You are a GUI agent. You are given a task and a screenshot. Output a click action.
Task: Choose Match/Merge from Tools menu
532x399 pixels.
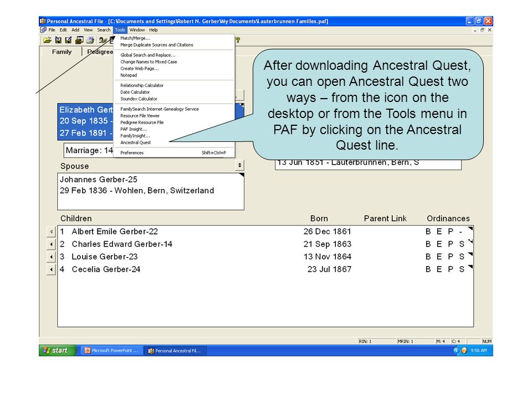click(173, 38)
